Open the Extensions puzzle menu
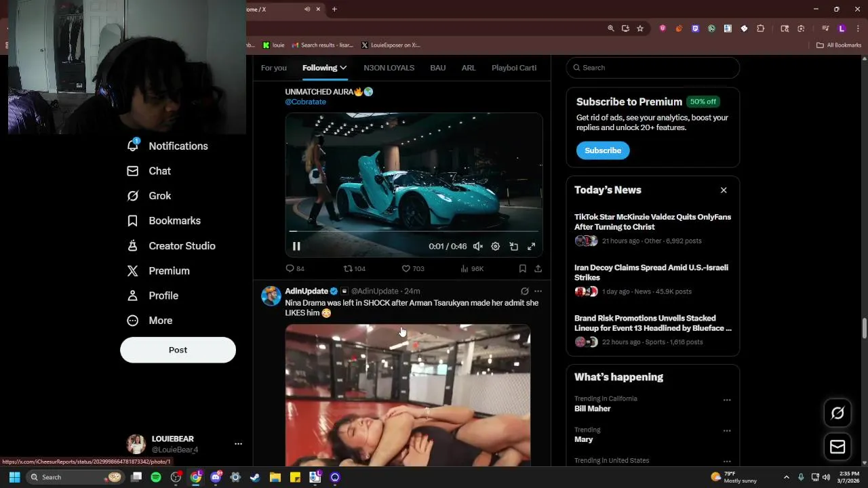868x488 pixels. click(760, 28)
